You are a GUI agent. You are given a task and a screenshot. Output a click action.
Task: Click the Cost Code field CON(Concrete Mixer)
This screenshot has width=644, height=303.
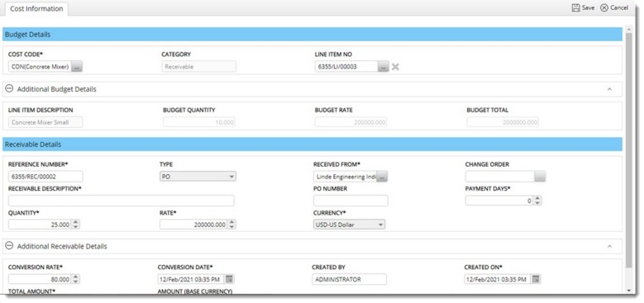coord(40,66)
